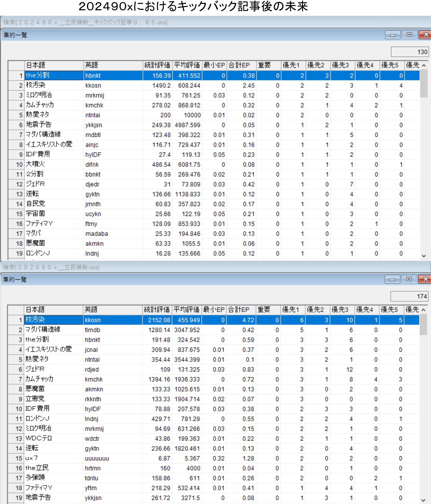Close the lower 集約一覧 window
The image size is (431, 504).
coord(425,279)
